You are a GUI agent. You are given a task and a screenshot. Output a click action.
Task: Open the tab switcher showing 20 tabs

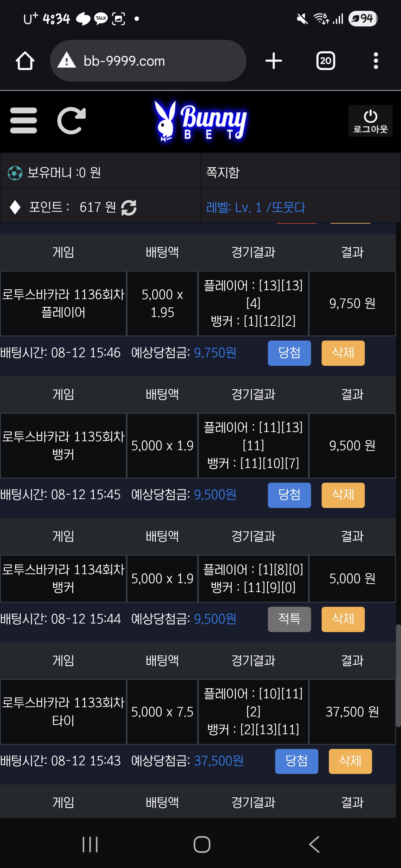326,61
